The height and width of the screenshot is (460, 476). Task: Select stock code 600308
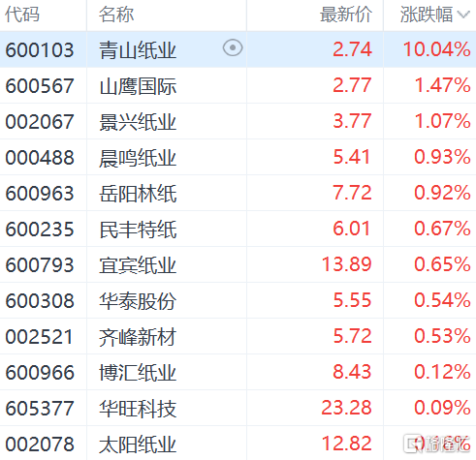coord(40,301)
